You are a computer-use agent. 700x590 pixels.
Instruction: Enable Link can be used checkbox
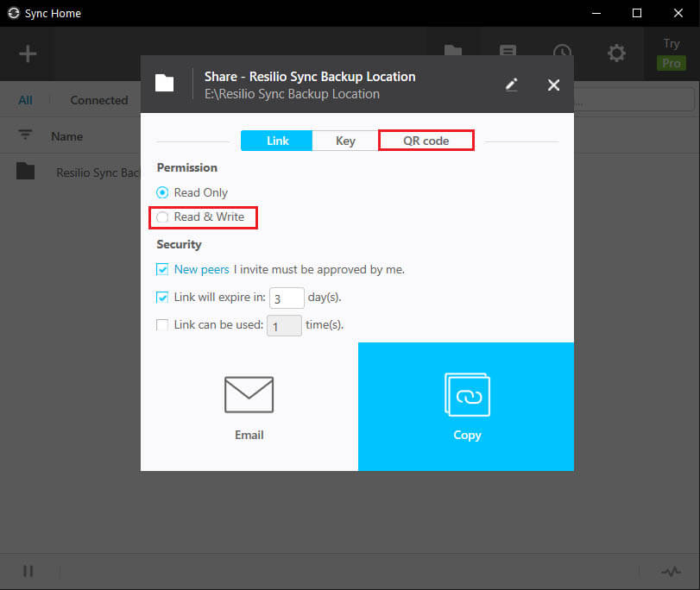tap(162, 325)
